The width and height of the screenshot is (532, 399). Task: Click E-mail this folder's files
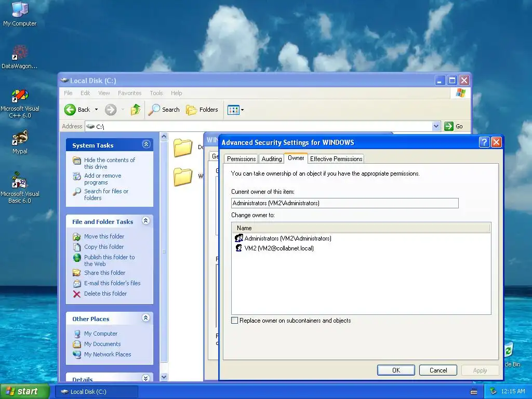(x=112, y=283)
